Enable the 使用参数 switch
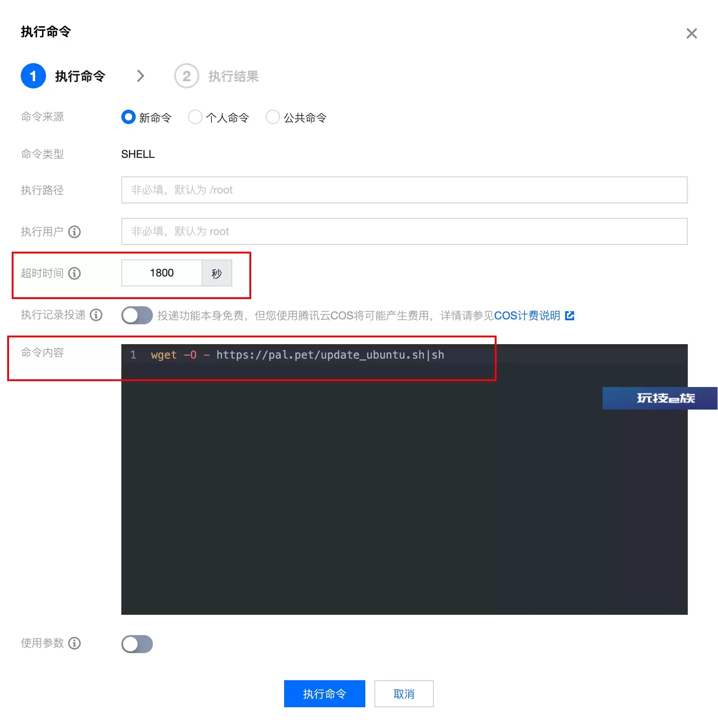 click(x=137, y=644)
